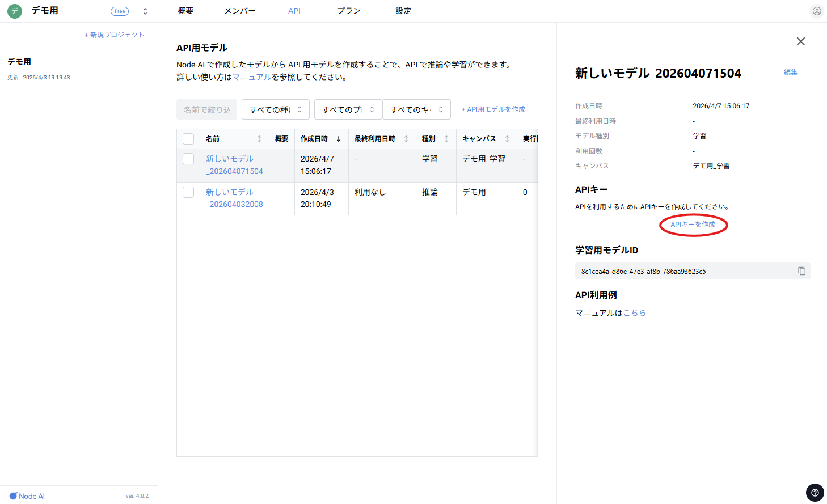
Task: Focus the 名前で絞り込み search field
Action: click(206, 109)
